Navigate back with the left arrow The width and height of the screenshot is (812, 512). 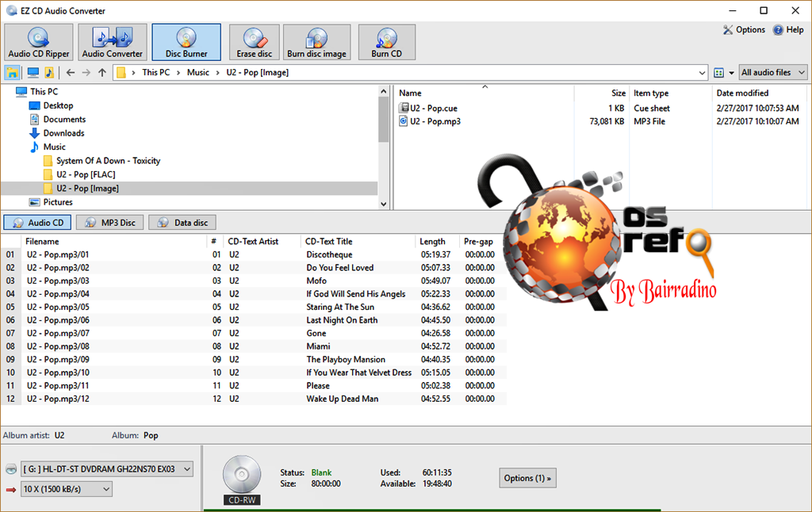pyautogui.click(x=71, y=72)
